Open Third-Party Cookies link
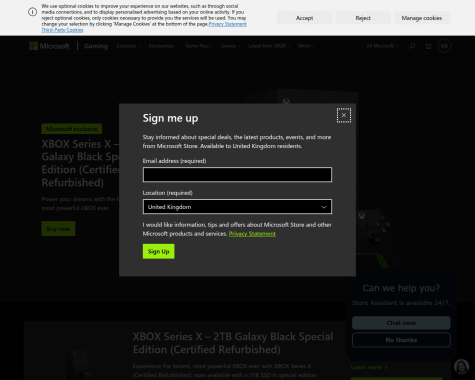 62,30
